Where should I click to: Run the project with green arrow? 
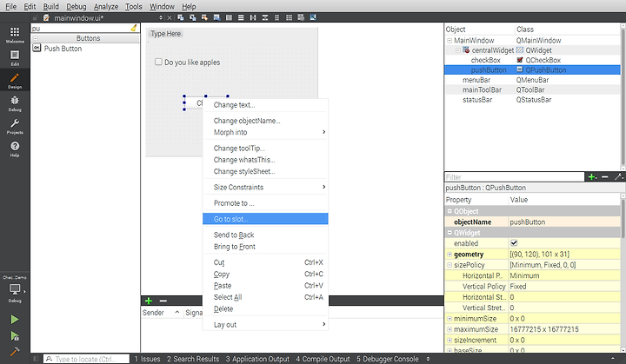coord(15,320)
